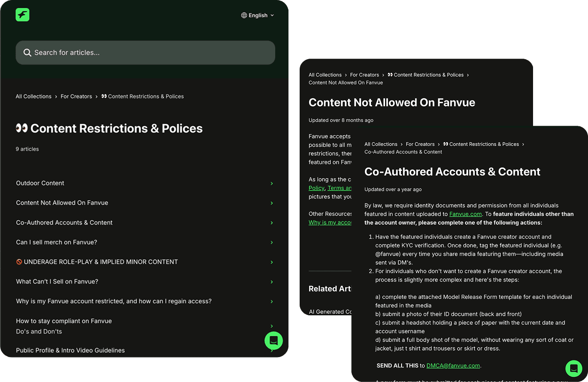Open the Outdoor Content article

point(40,183)
